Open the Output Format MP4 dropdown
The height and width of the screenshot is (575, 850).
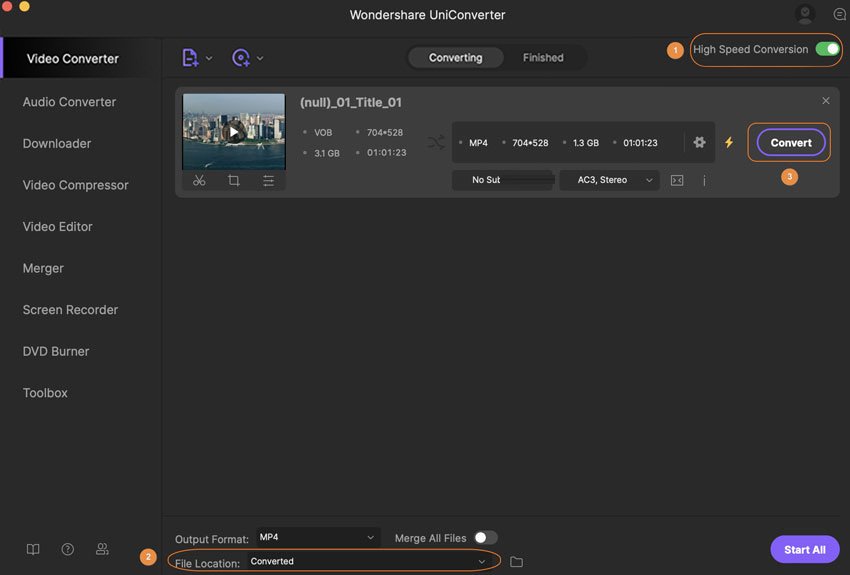pyautogui.click(x=317, y=537)
